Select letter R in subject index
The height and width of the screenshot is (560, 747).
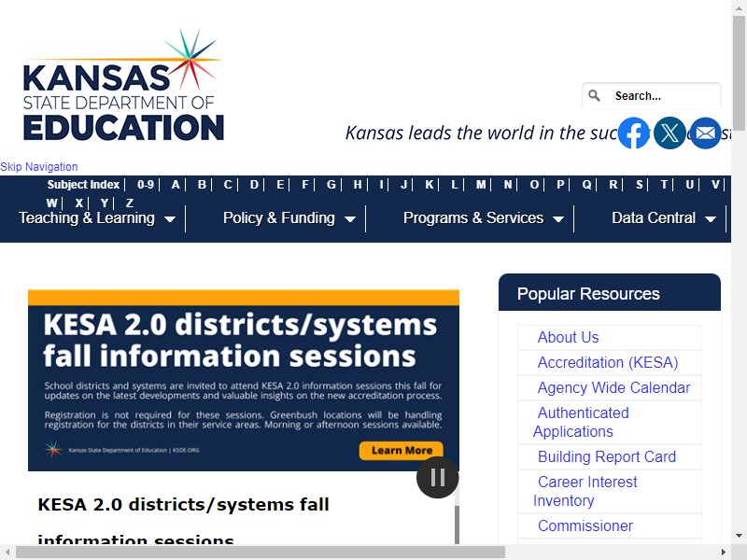tap(613, 184)
